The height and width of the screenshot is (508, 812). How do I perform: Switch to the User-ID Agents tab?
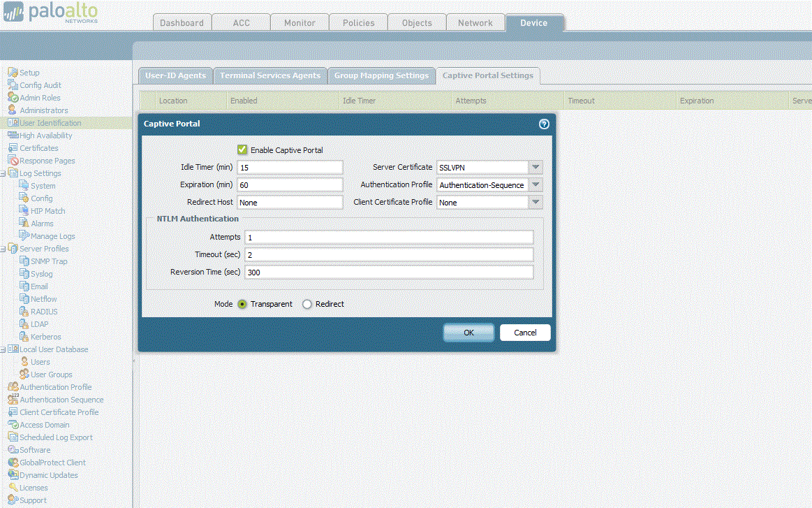pyautogui.click(x=175, y=75)
